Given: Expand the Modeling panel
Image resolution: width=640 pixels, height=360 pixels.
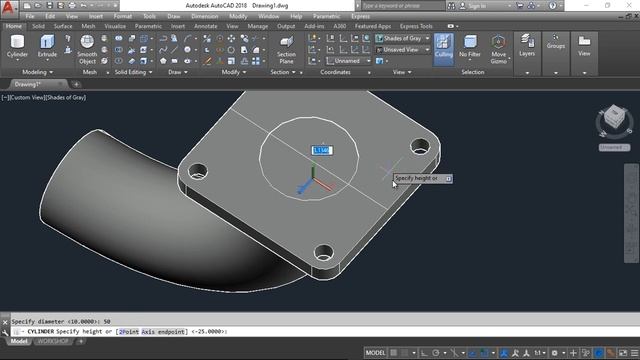Looking at the screenshot, I should click(x=38, y=72).
